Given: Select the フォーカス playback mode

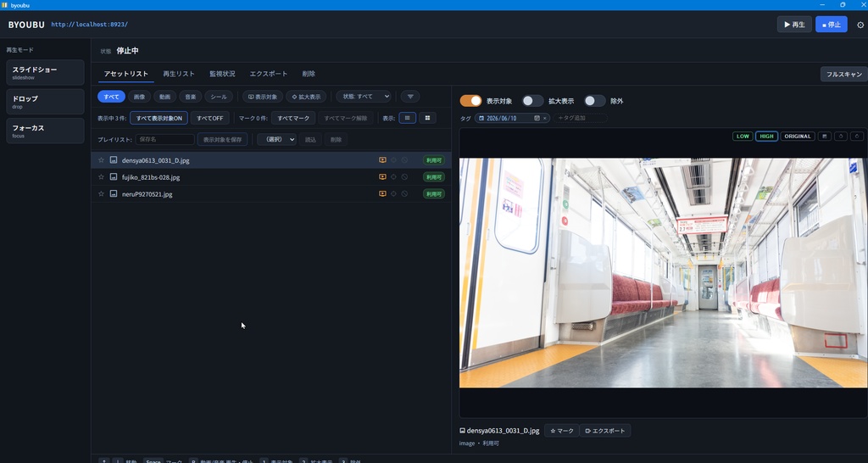Looking at the screenshot, I should [46, 131].
